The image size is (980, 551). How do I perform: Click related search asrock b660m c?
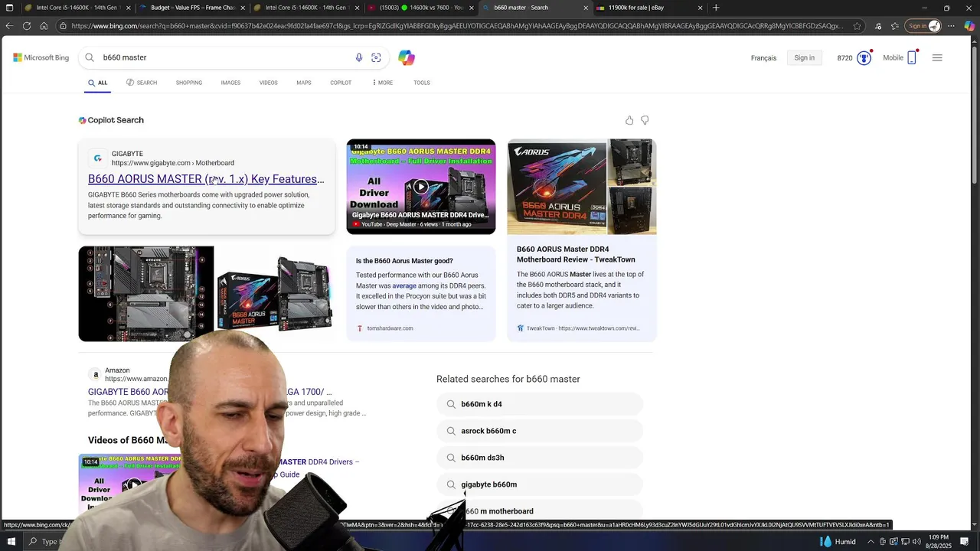coord(540,431)
